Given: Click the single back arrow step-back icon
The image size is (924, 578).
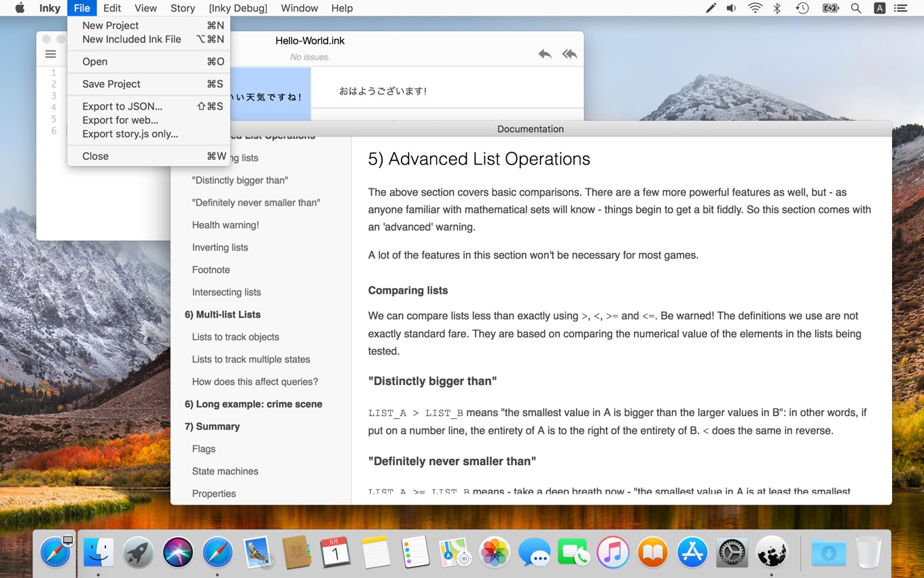Looking at the screenshot, I should point(545,54).
